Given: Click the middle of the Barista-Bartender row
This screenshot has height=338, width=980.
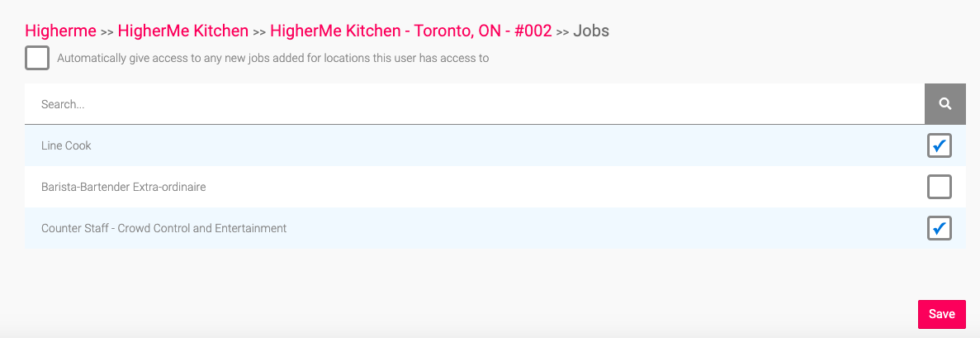Looking at the screenshot, I should pos(495,187).
